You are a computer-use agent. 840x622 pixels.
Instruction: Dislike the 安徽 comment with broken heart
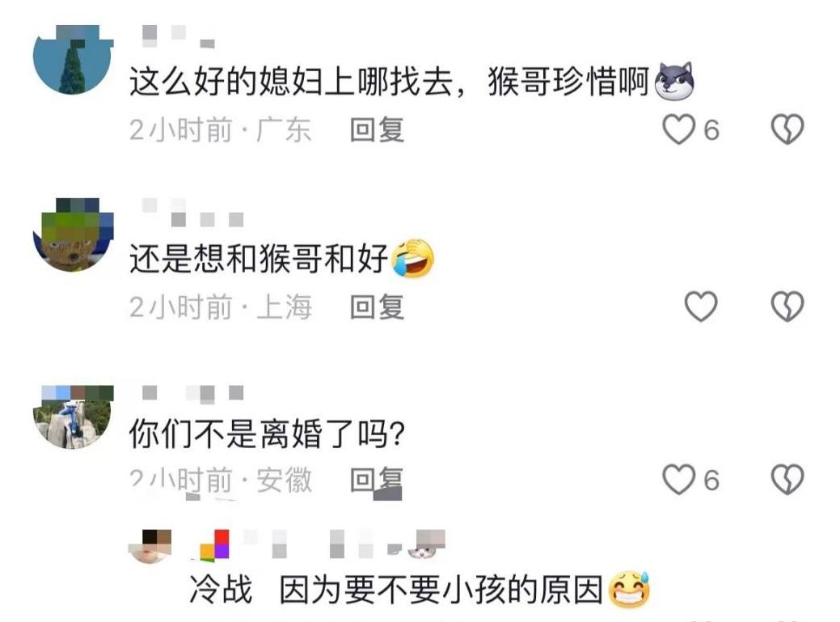787,479
